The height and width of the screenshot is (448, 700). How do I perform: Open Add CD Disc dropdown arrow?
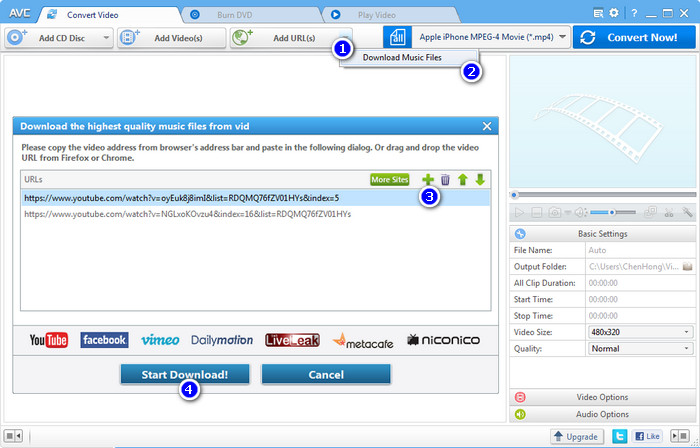106,38
